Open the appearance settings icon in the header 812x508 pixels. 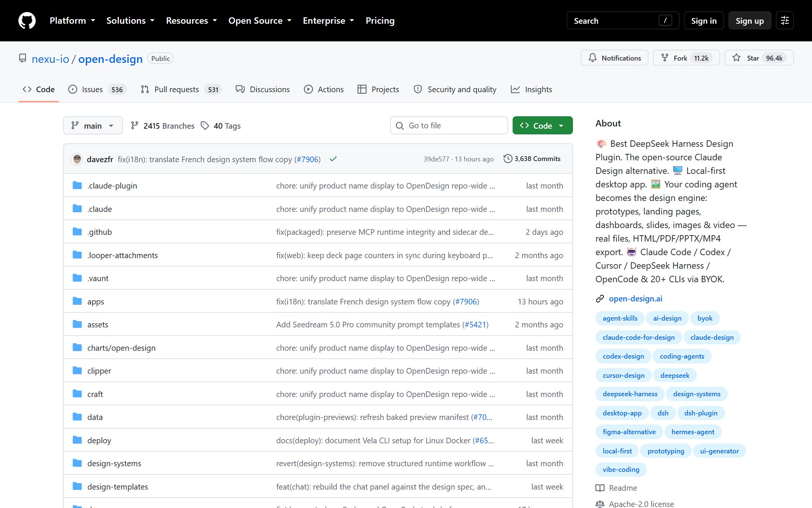[785, 20]
